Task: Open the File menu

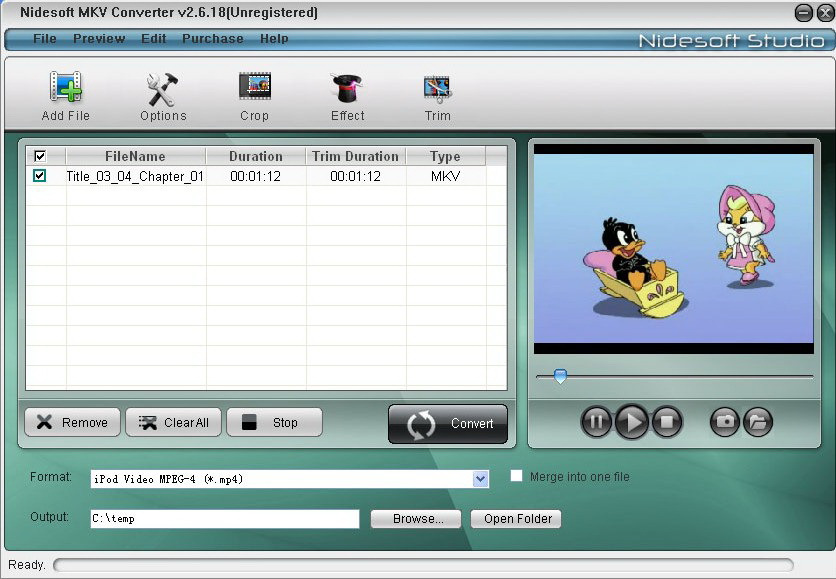Action: (45, 38)
